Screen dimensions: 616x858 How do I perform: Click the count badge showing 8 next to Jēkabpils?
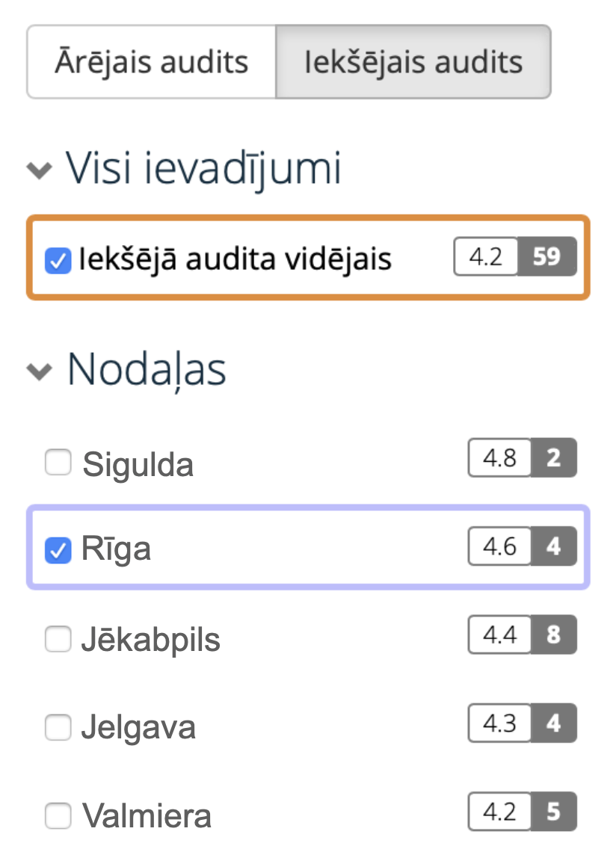[553, 635]
